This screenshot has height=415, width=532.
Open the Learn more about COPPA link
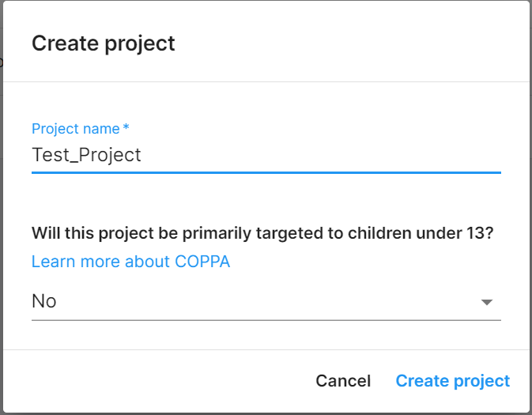click(x=130, y=262)
